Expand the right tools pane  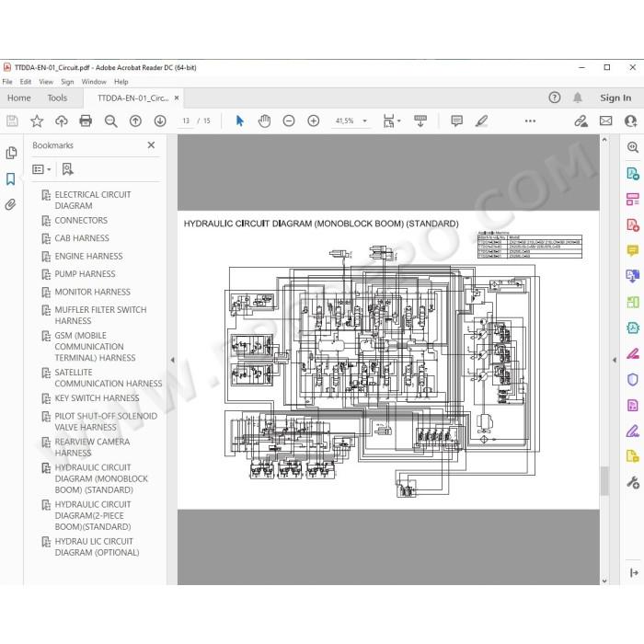coord(634,572)
